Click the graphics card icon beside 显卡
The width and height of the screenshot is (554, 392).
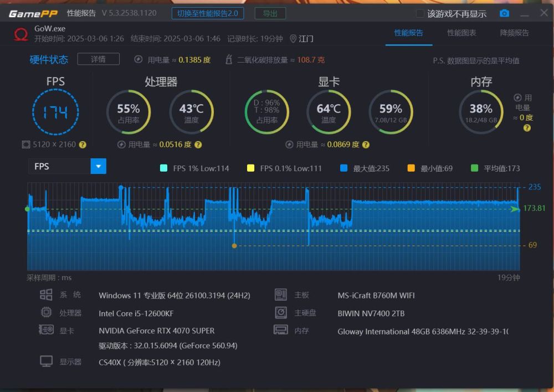(x=46, y=330)
